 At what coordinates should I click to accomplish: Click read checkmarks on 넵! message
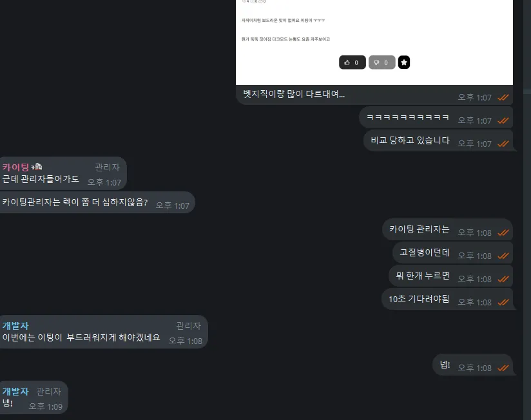[503, 368]
